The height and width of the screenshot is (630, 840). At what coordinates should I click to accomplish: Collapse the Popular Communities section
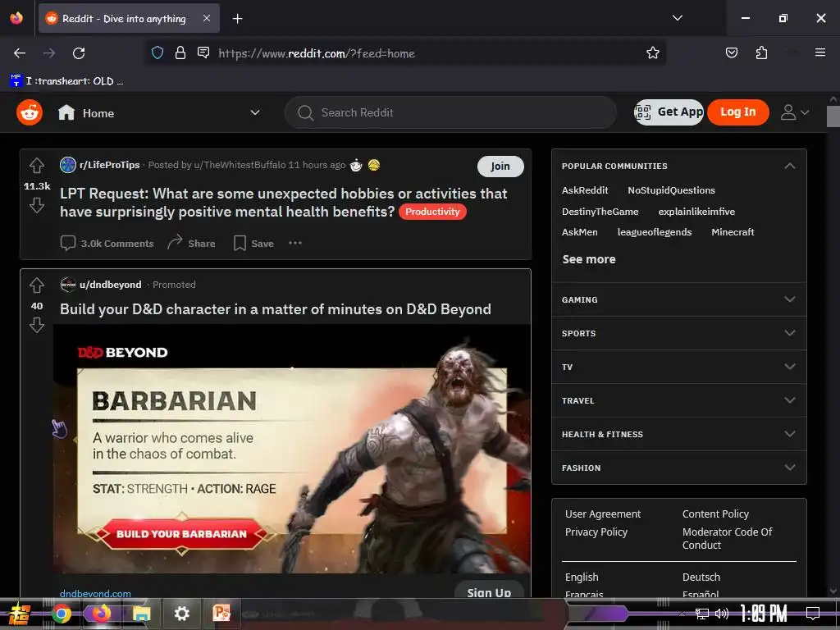[x=790, y=166]
